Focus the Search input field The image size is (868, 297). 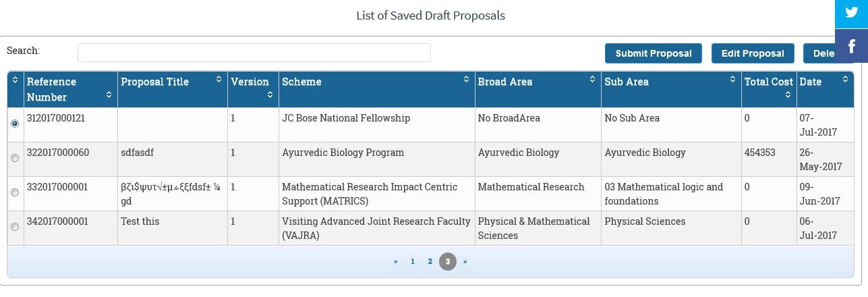pos(254,53)
